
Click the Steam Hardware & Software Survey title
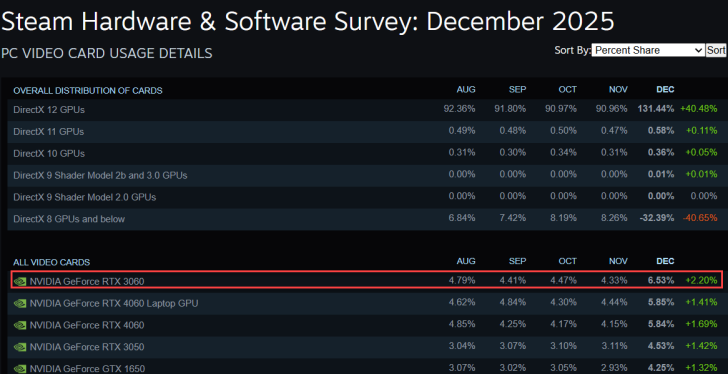(x=308, y=21)
